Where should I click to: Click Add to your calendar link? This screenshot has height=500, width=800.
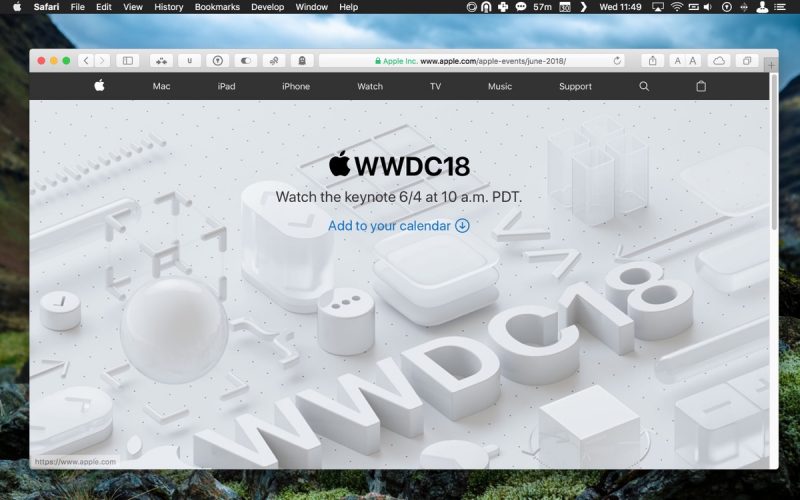[398, 226]
